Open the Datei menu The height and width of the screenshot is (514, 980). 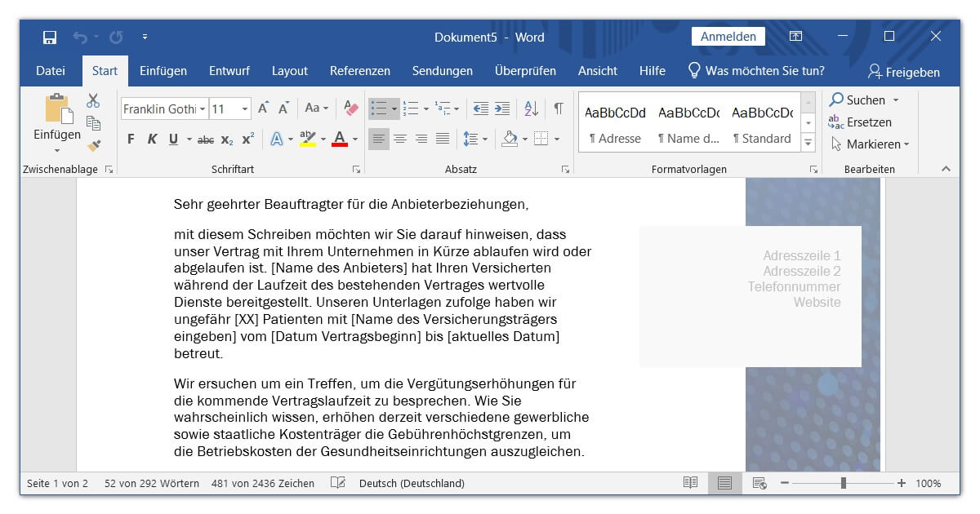click(x=50, y=71)
